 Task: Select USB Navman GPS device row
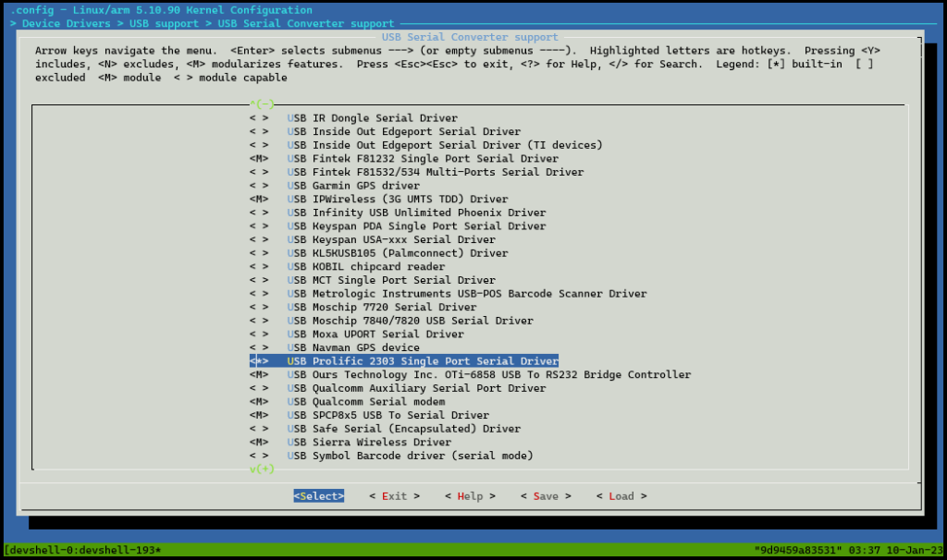[335, 347]
